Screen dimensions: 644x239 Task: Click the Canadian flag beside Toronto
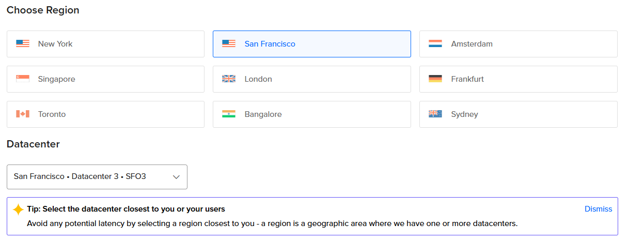23,114
